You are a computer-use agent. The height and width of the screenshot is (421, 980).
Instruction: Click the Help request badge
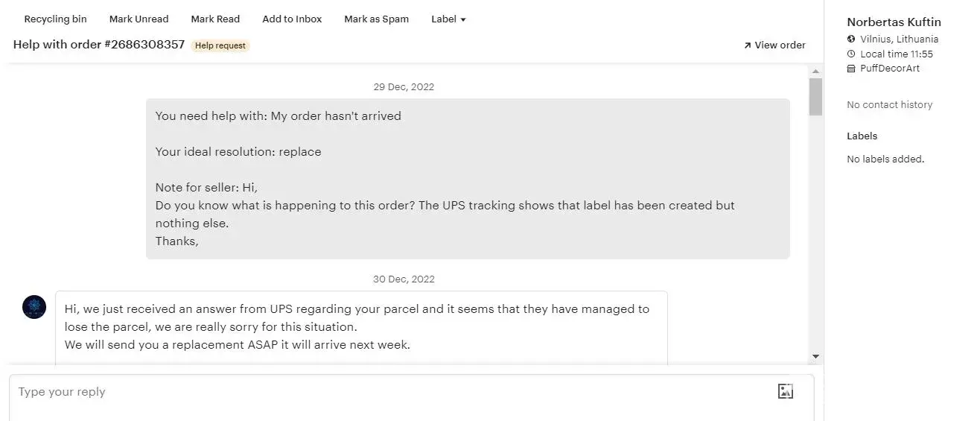(220, 45)
